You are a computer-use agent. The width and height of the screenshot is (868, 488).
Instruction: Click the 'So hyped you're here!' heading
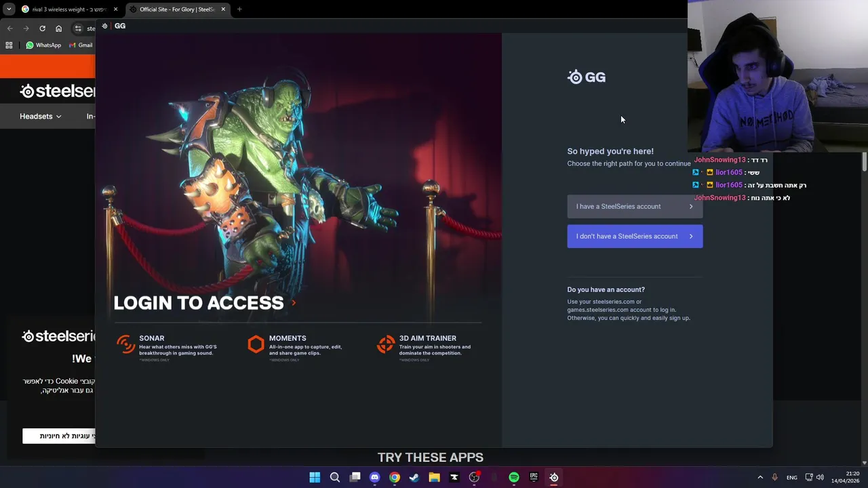[x=610, y=151]
